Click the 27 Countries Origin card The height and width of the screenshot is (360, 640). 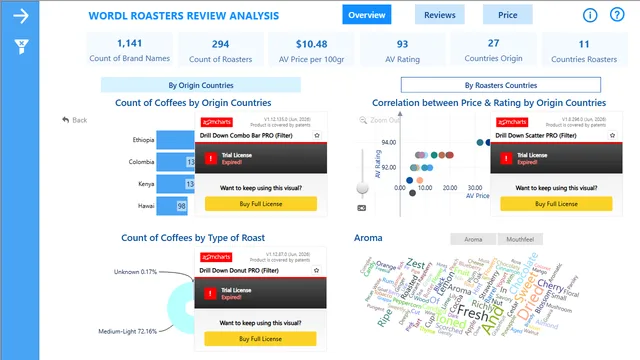tap(493, 49)
